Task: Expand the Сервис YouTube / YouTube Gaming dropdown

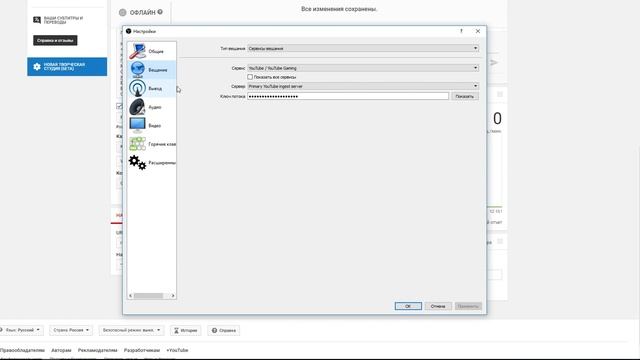Action: pyautogui.click(x=363, y=68)
